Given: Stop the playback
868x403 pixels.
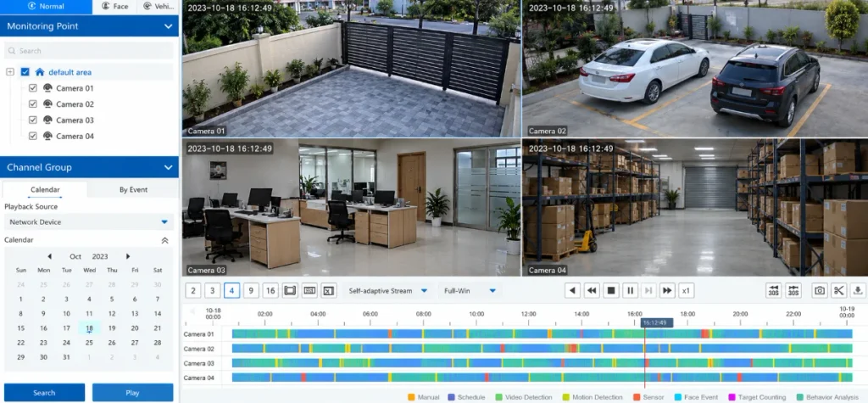Looking at the screenshot, I should [610, 290].
